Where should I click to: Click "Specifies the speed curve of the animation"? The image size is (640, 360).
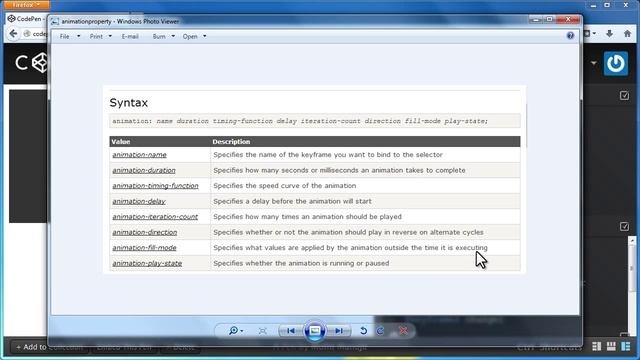pyautogui.click(x=285, y=186)
